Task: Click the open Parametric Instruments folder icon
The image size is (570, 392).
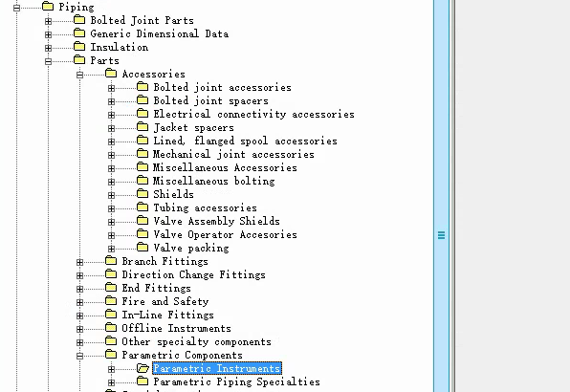Action: 142,368
